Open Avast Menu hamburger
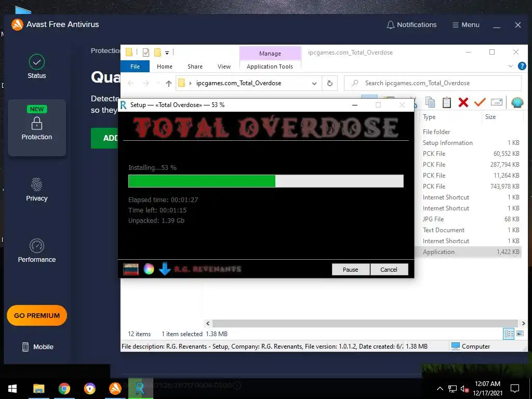Image resolution: width=532 pixels, height=399 pixels. (x=466, y=25)
